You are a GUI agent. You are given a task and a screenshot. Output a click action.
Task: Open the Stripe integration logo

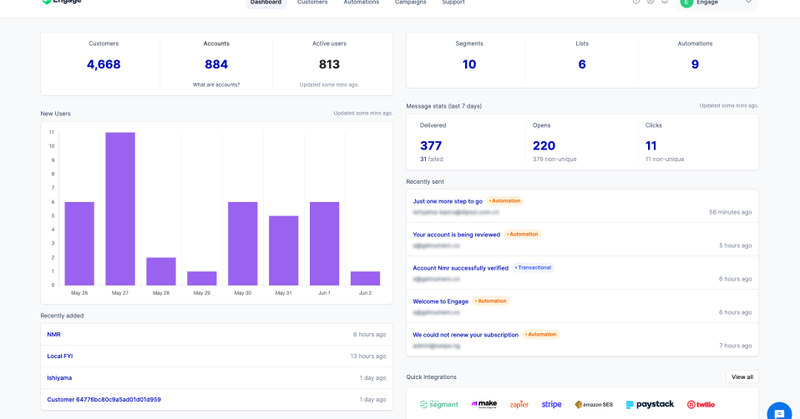click(552, 404)
